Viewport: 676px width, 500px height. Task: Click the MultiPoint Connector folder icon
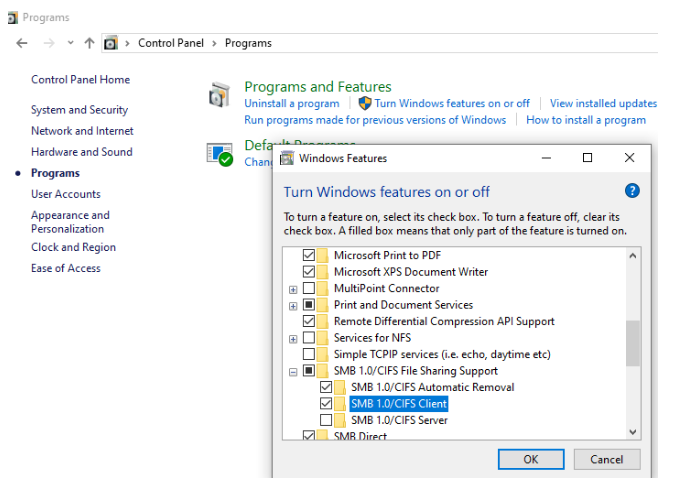(x=322, y=288)
